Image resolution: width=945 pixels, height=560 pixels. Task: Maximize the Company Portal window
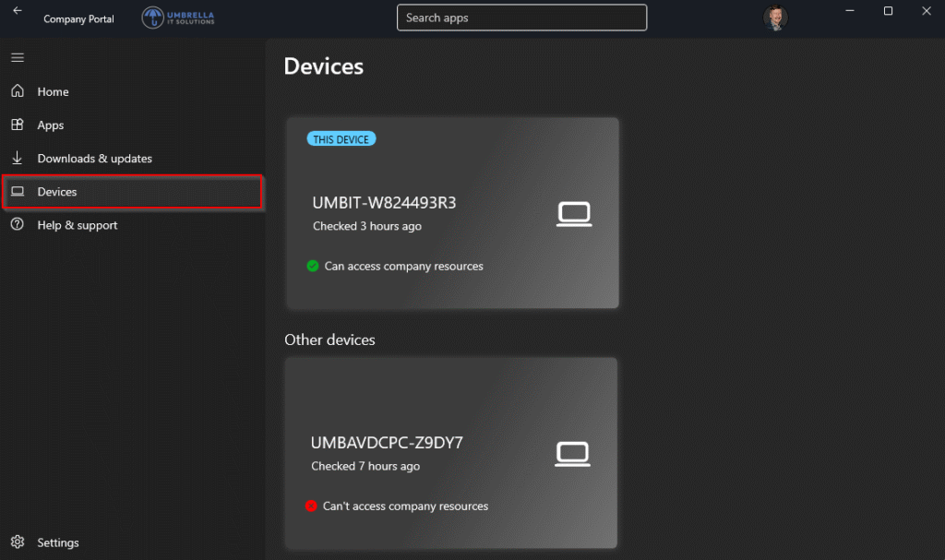(x=888, y=11)
